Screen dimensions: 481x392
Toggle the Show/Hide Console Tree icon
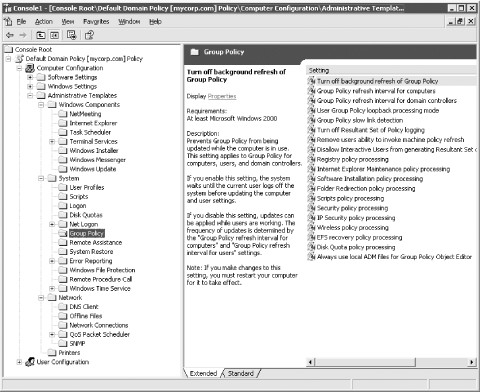pyautogui.click(x=55, y=35)
